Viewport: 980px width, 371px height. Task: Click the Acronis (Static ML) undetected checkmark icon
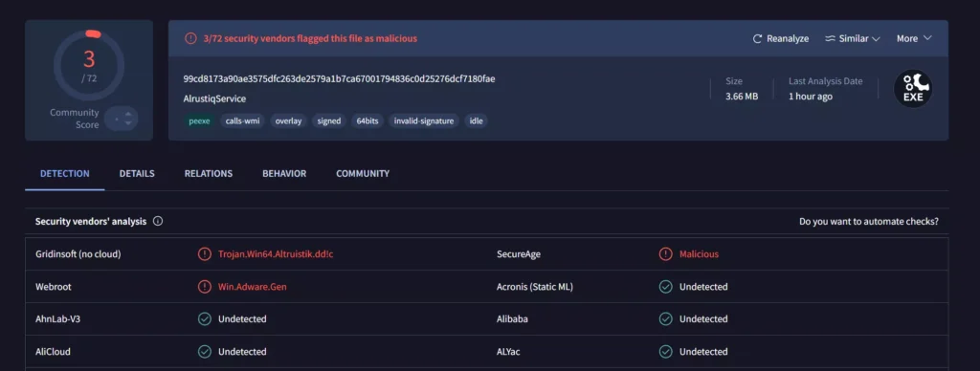pyautogui.click(x=666, y=287)
